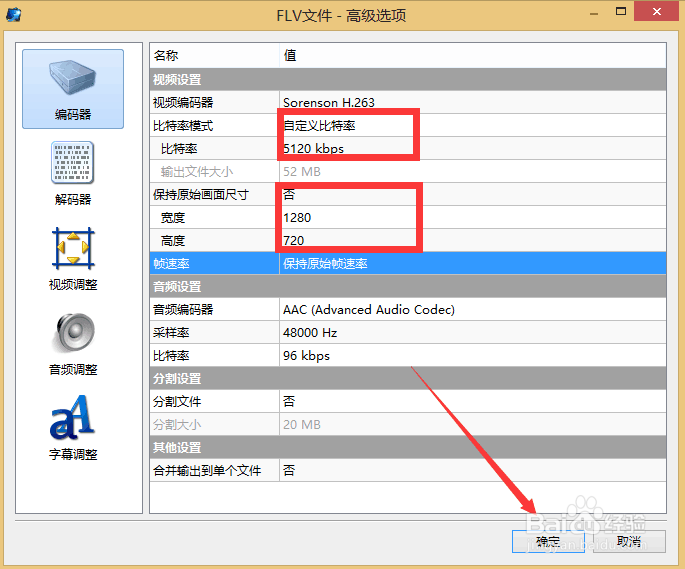Maximize the advanced options window
This screenshot has width=685, height=569.
[621, 12]
